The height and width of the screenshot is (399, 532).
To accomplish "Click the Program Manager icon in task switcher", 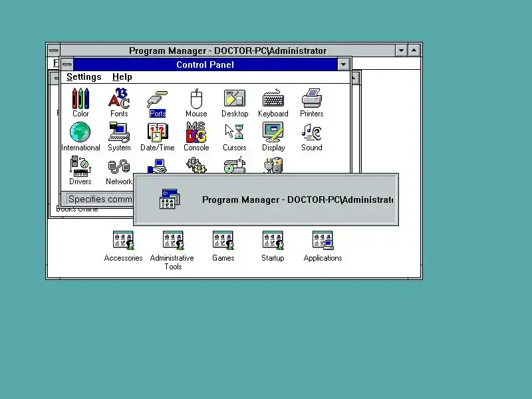I will [x=170, y=199].
